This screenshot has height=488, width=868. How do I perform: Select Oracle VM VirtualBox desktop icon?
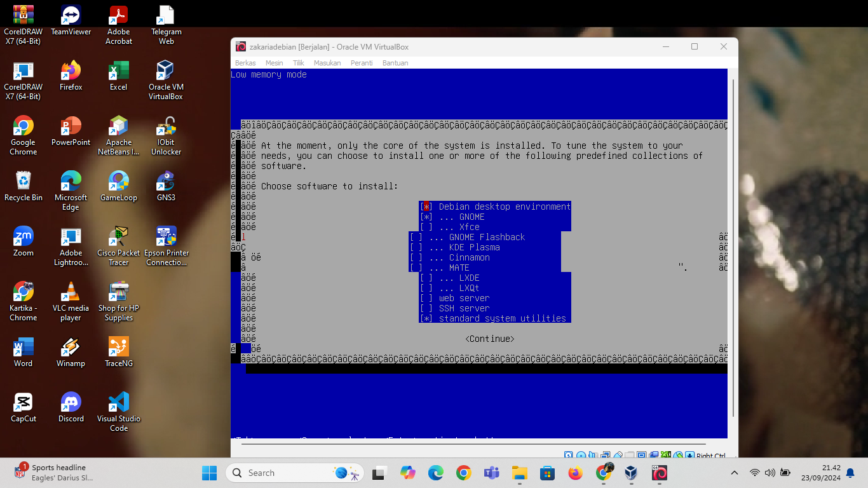166,81
